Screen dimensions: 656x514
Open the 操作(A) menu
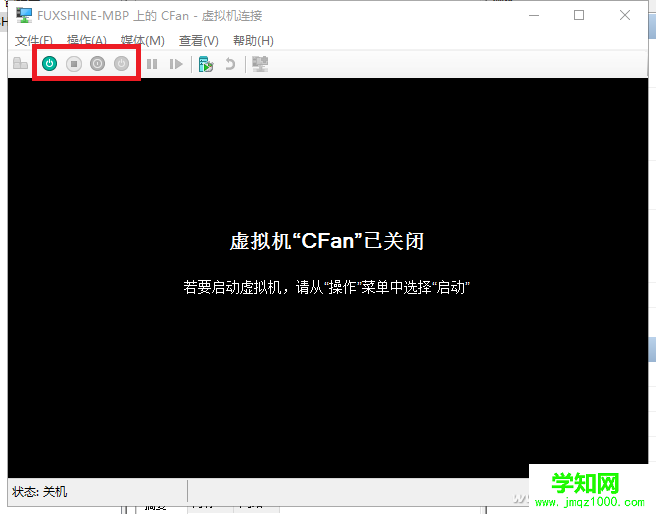[86, 41]
